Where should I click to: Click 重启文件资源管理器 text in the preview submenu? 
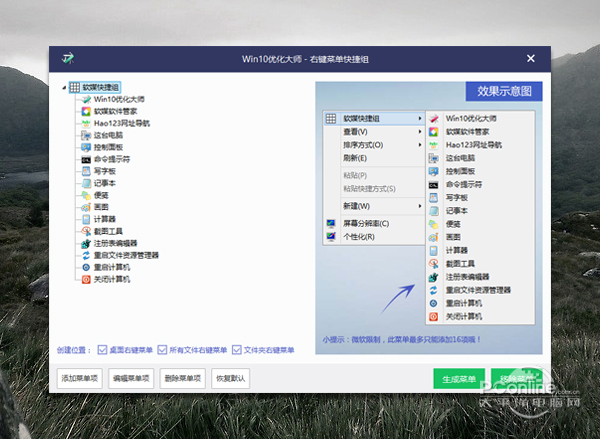point(478,290)
